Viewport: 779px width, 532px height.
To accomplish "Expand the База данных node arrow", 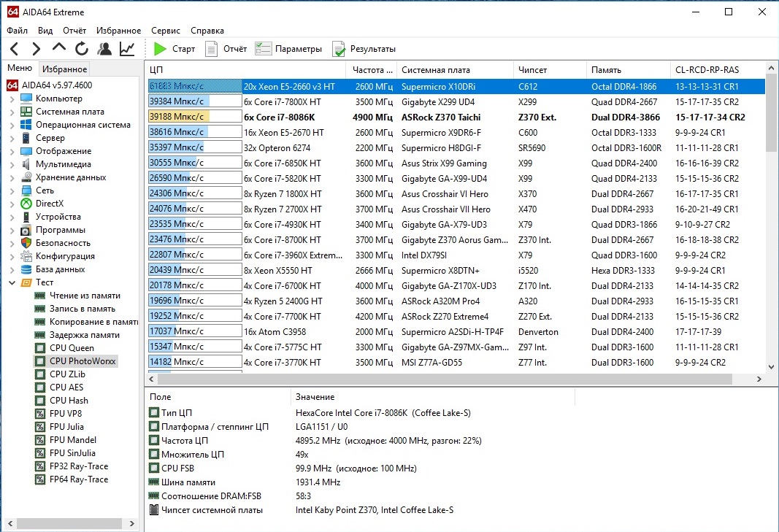I will click(12, 269).
